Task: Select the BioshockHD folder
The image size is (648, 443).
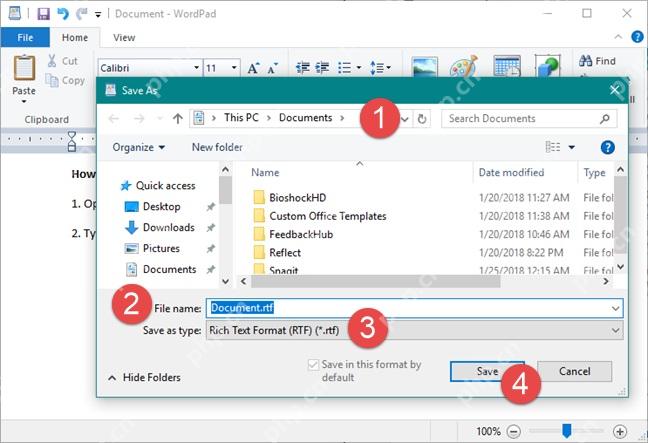Action: [290, 198]
